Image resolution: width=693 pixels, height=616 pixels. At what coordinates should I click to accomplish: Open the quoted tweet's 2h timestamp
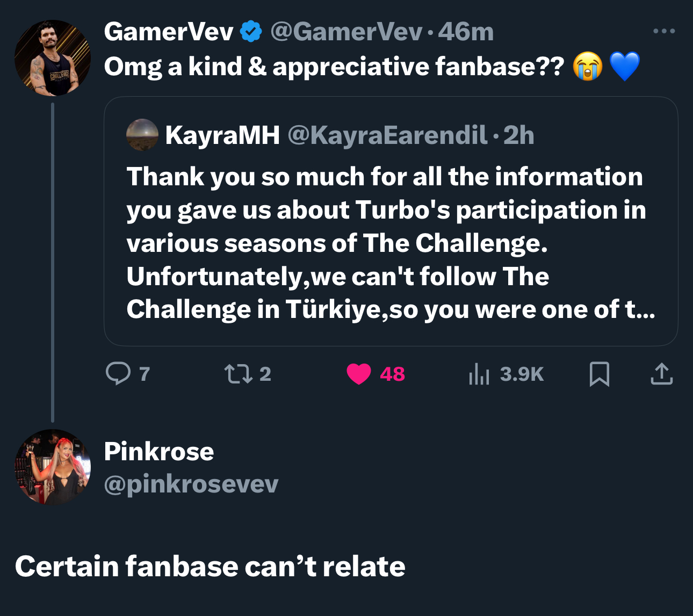(519, 135)
